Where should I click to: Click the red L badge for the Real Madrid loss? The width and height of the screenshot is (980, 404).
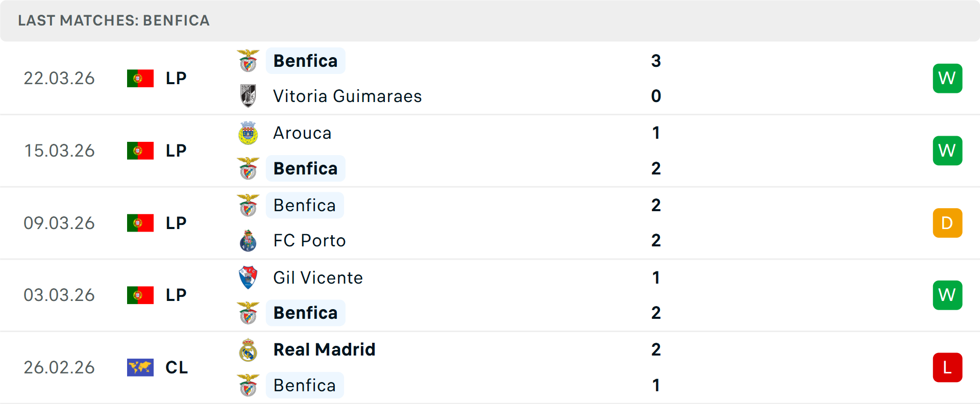coord(947,367)
